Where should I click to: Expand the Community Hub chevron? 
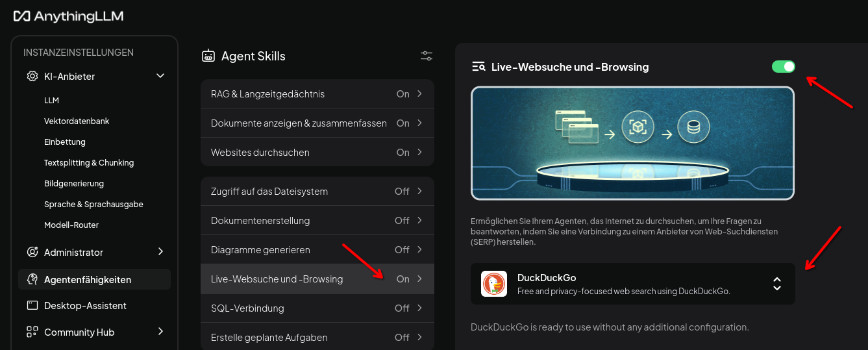(x=160, y=331)
